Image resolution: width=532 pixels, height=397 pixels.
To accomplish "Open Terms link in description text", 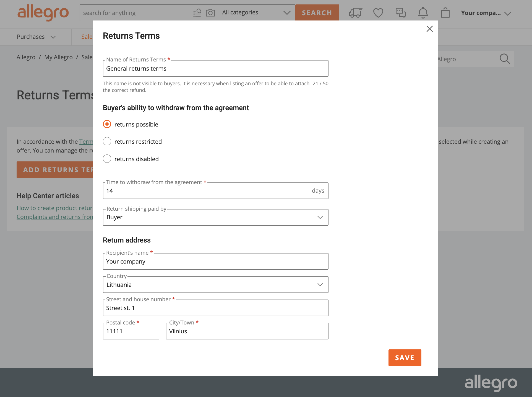I will 86,141.
